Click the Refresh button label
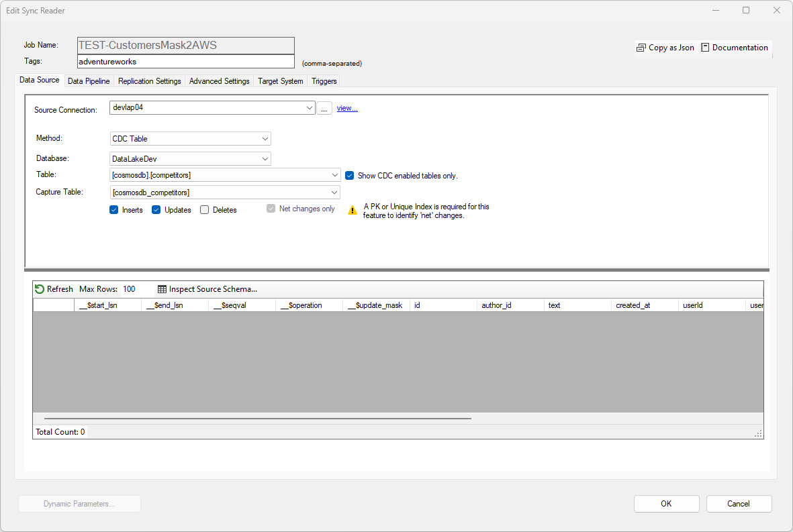 coord(60,289)
